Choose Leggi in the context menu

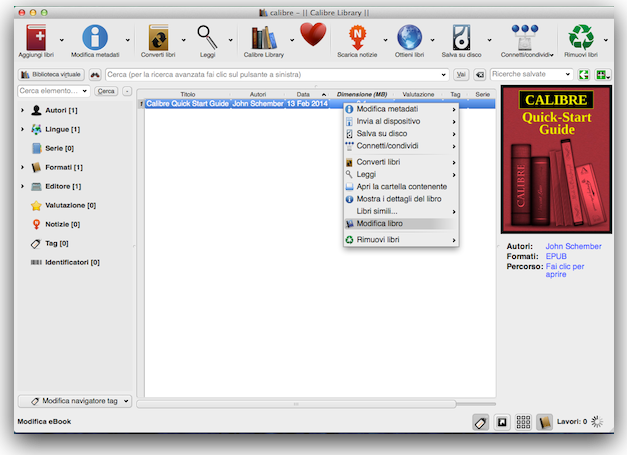coord(401,175)
